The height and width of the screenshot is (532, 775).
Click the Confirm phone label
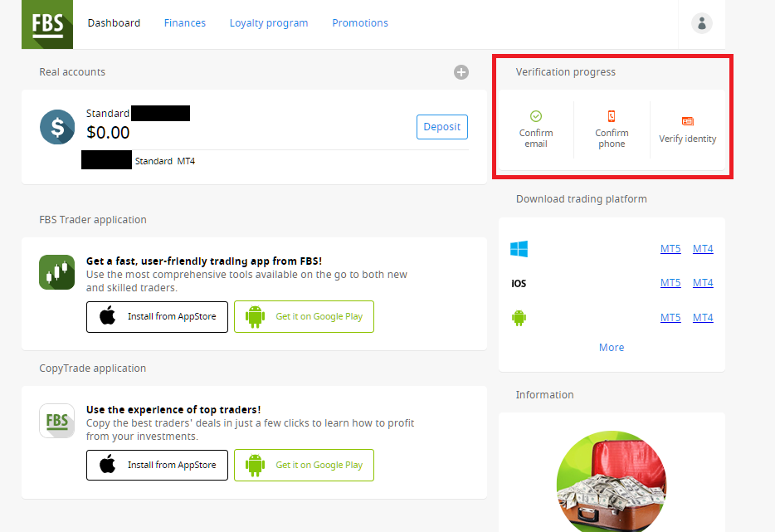tap(612, 139)
